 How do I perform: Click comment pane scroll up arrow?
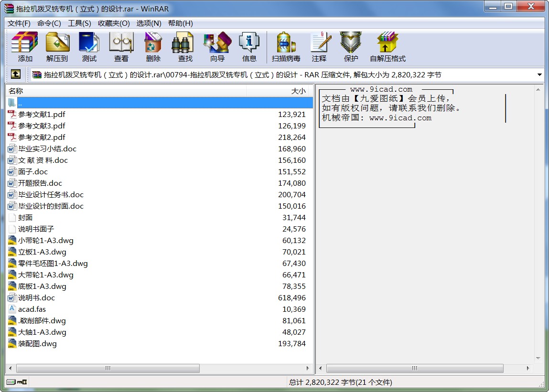pyautogui.click(x=538, y=90)
